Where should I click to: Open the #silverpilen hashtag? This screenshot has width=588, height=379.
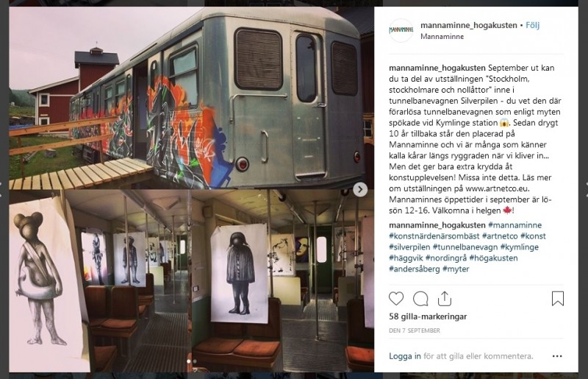409,247
